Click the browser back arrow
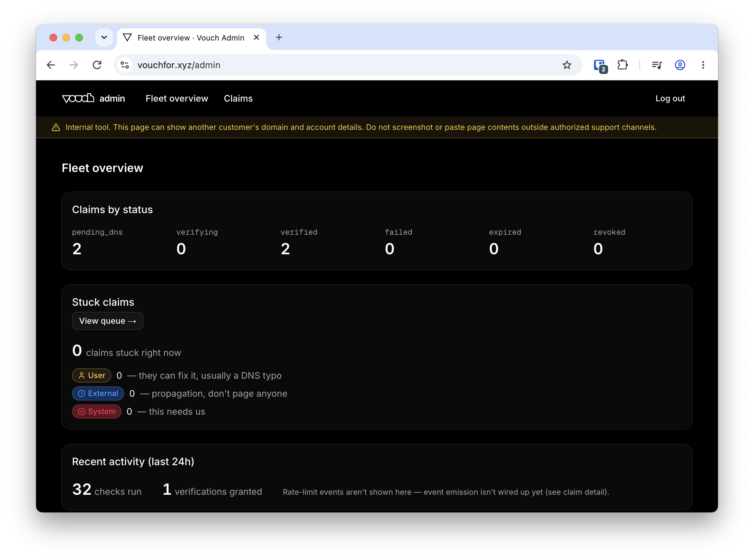 coord(51,65)
